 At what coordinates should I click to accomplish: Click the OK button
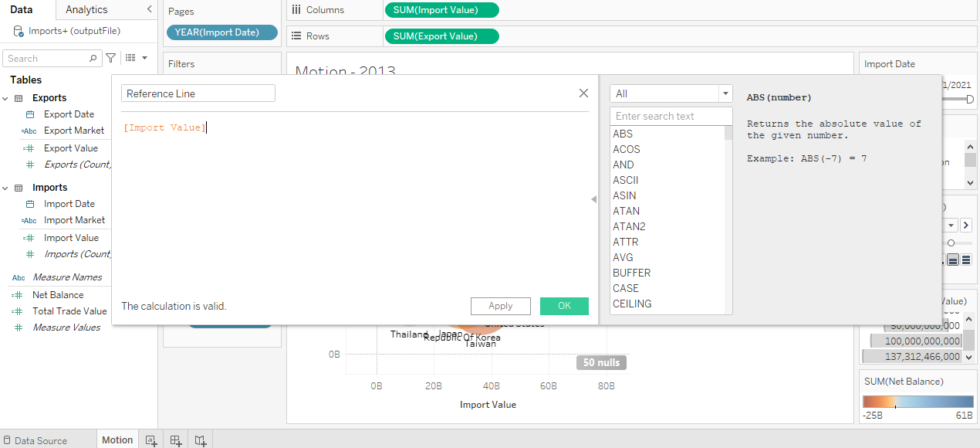(564, 306)
